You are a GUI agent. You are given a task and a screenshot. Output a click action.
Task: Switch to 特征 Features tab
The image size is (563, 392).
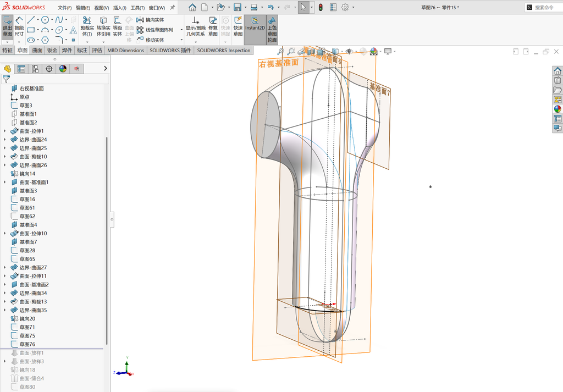pyautogui.click(x=7, y=50)
